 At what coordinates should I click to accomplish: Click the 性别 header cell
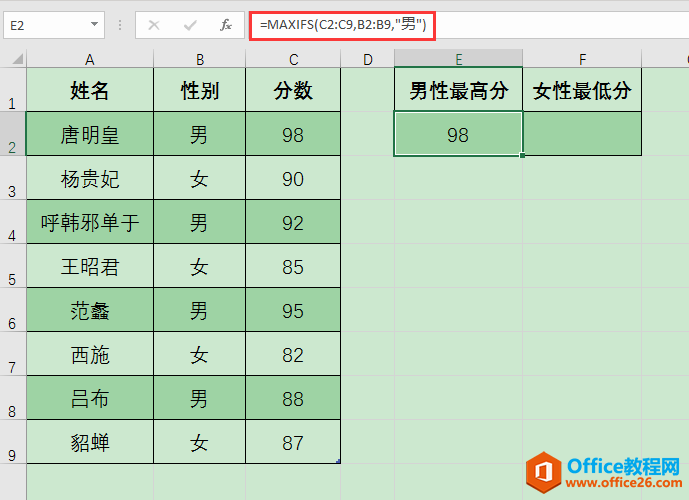point(199,90)
